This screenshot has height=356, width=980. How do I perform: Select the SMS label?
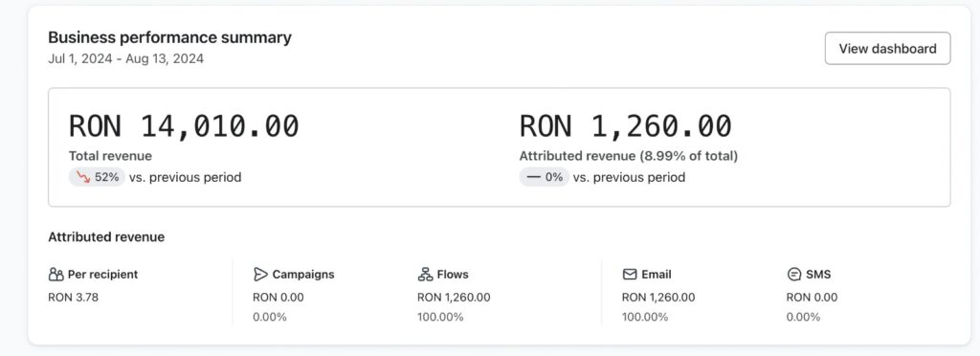tap(818, 275)
